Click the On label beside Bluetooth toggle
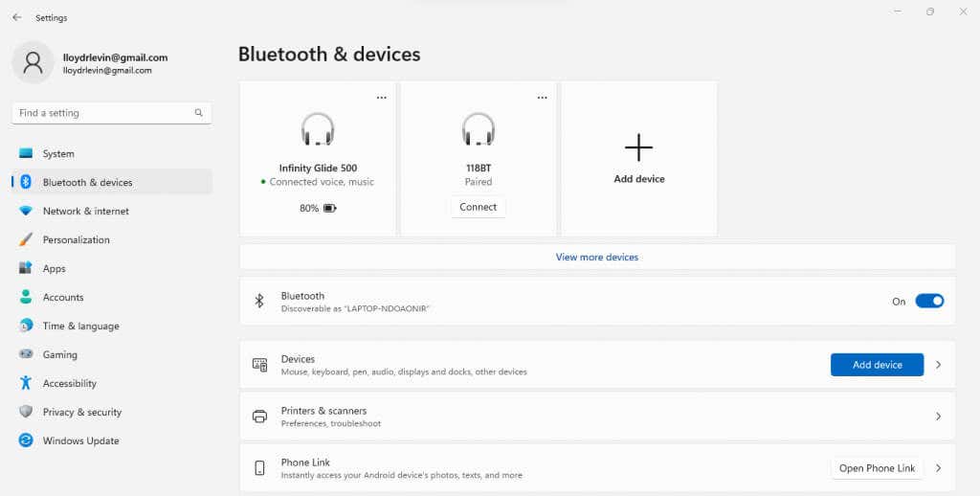Viewport: 980px width, 496px height. [x=899, y=302]
